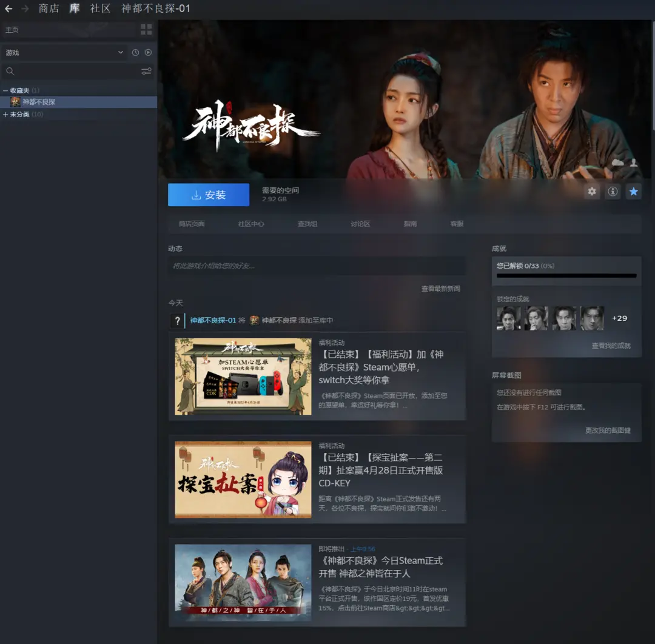655x644 pixels.
Task: Open 指南 tab
Action: point(410,224)
